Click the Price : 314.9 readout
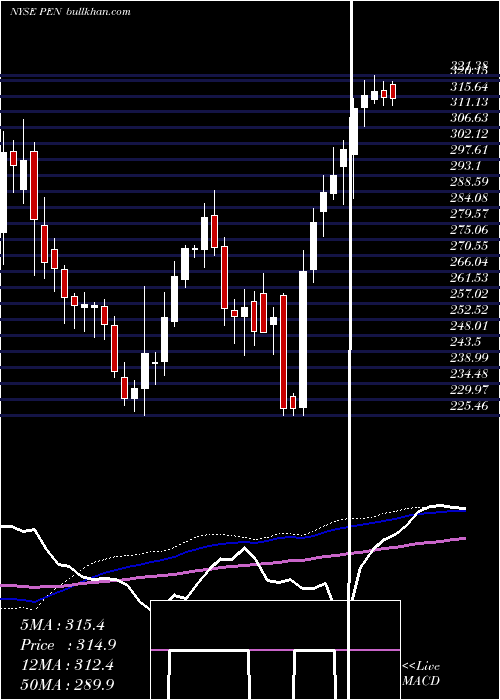The height and width of the screenshot is (700, 500). (68, 645)
